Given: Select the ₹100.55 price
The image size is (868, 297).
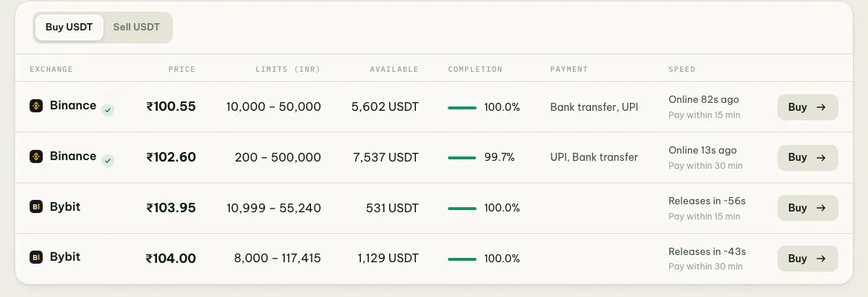Looking at the screenshot, I should click(x=171, y=106).
